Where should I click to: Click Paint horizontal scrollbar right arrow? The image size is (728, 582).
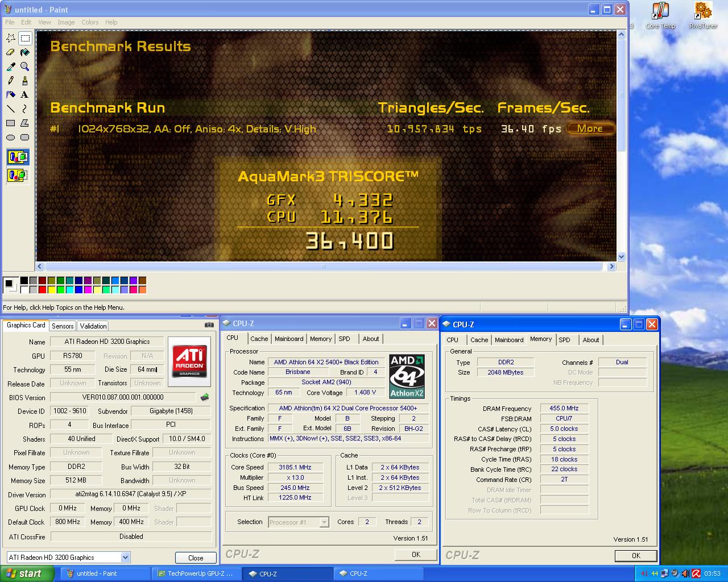click(611, 267)
